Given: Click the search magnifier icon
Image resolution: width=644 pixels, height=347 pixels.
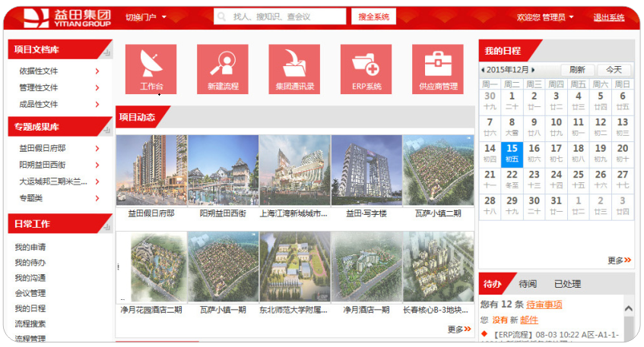Looking at the screenshot, I should [x=222, y=17].
